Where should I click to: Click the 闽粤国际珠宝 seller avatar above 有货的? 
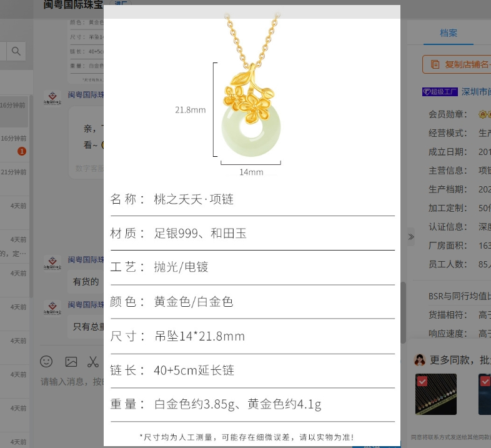52,261
